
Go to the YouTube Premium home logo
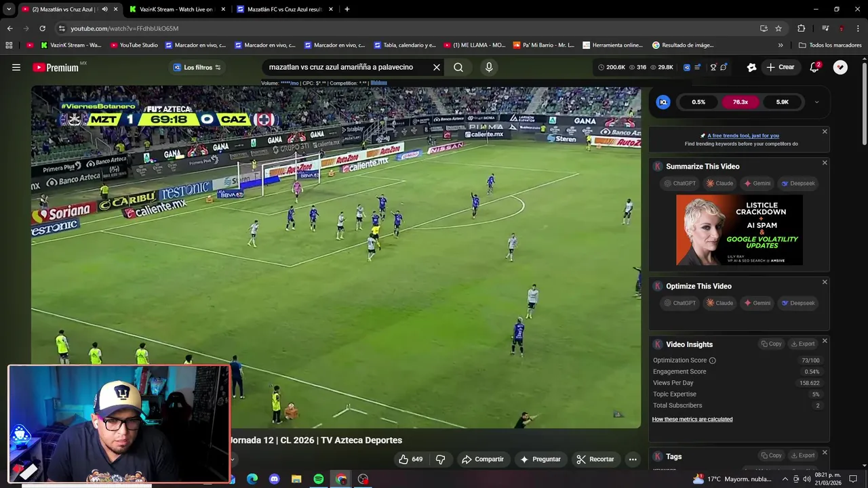[56, 67]
